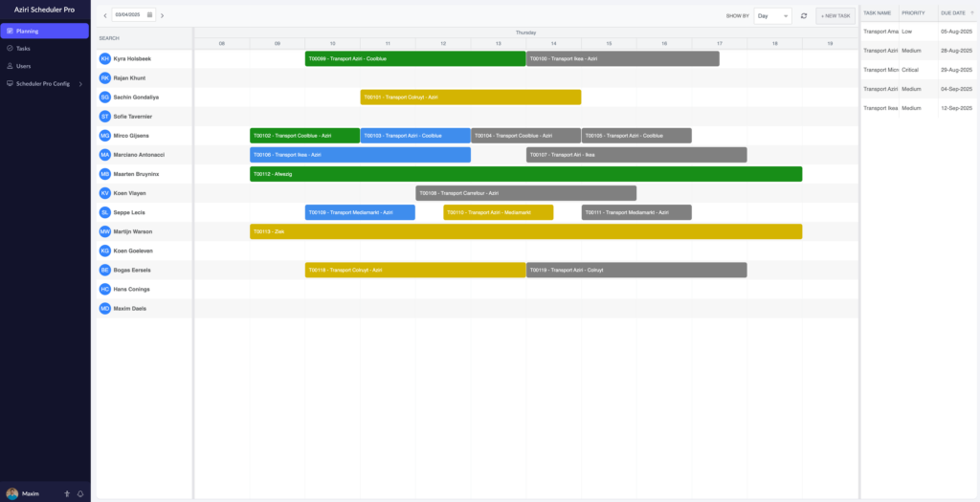
Task: Click the RK avatar for Rajan Khunt
Action: point(105,78)
